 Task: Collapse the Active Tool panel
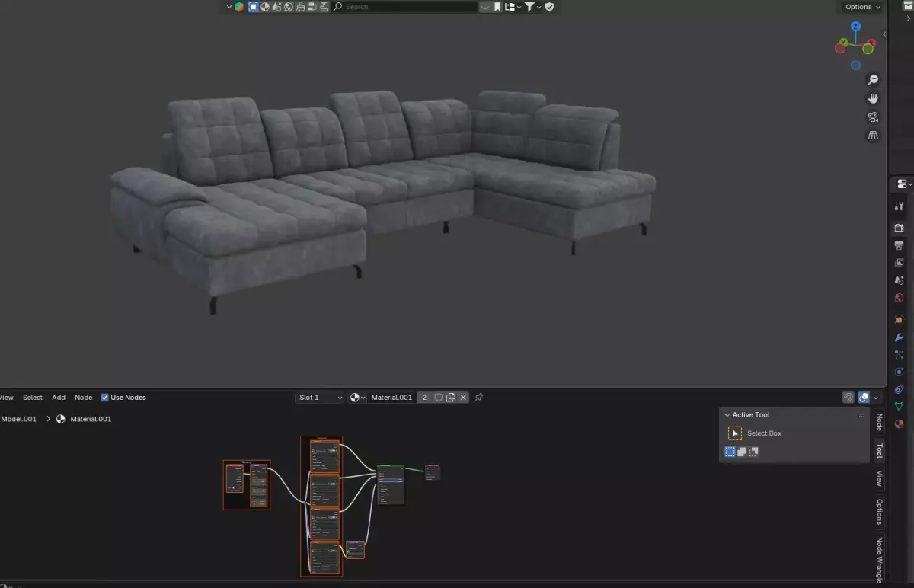tap(727, 415)
